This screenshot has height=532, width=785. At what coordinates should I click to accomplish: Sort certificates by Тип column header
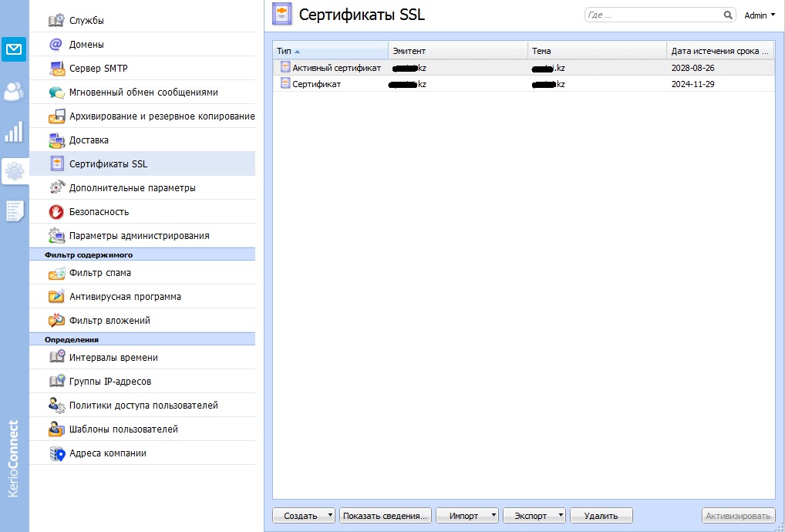click(x=330, y=51)
